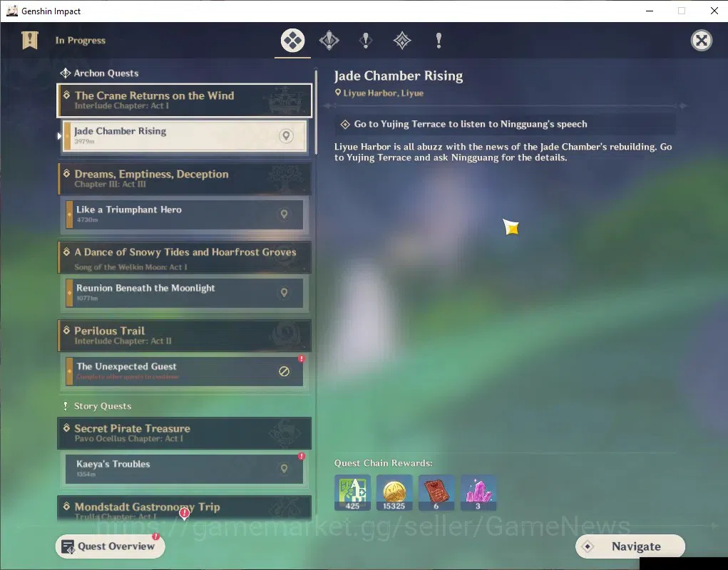728x570 pixels.
Task: Close the quest menu with X button
Action: tap(701, 41)
